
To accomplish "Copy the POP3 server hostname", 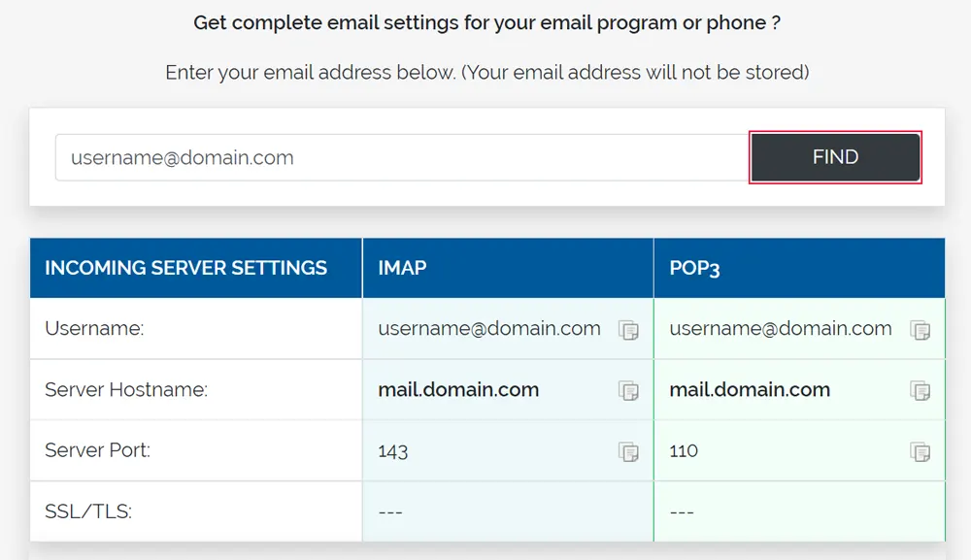I will point(920,391).
